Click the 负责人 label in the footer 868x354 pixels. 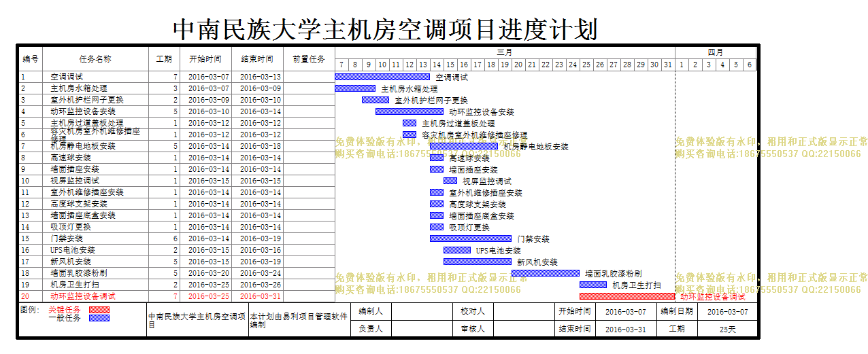click(x=371, y=329)
